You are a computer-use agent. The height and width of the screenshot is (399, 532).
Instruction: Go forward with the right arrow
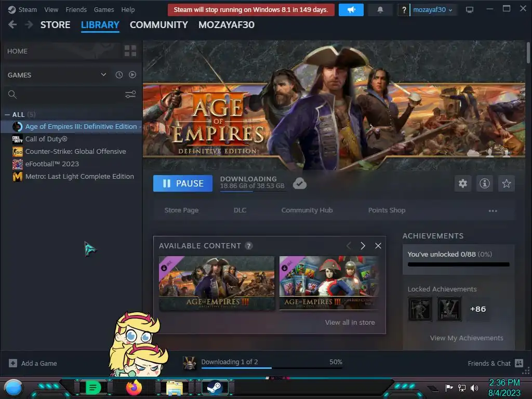coord(29,24)
